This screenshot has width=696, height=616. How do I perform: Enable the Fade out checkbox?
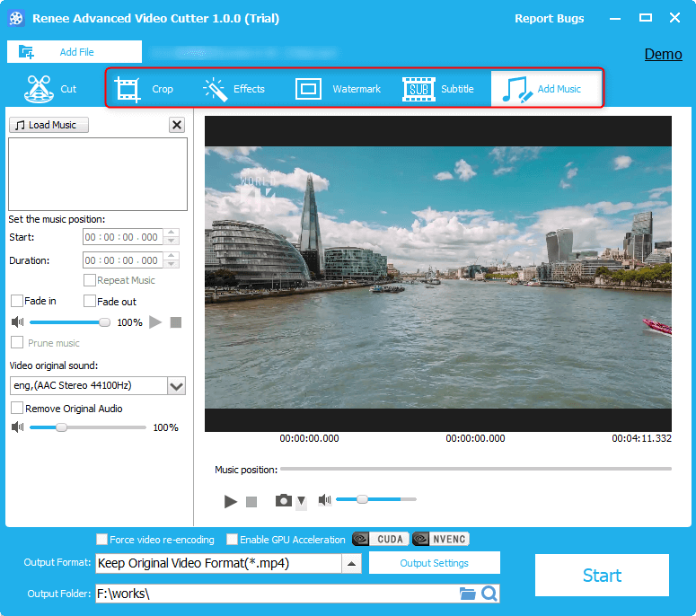point(90,301)
